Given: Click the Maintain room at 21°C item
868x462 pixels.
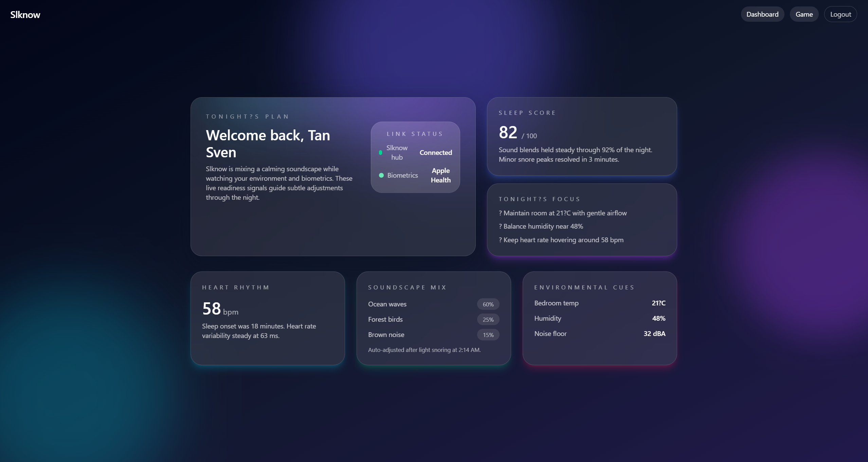Looking at the screenshot, I should (562, 213).
